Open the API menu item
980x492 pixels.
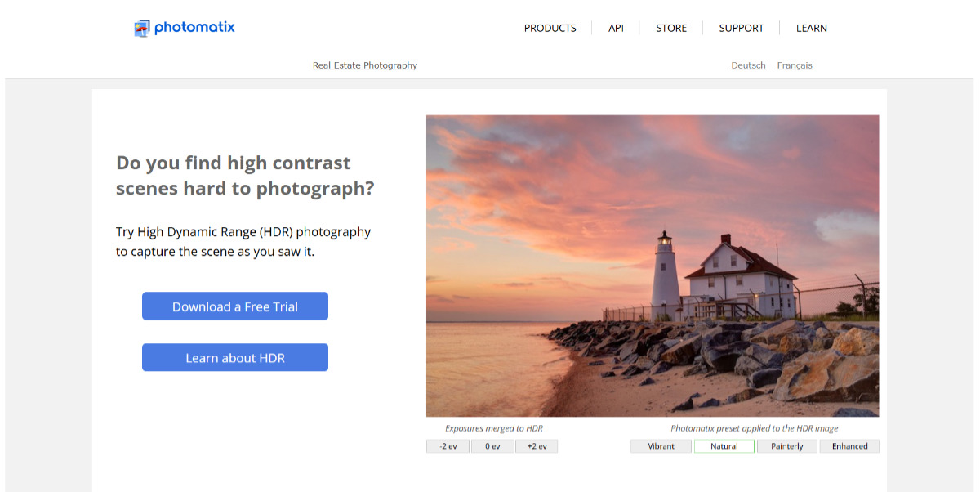pos(616,28)
